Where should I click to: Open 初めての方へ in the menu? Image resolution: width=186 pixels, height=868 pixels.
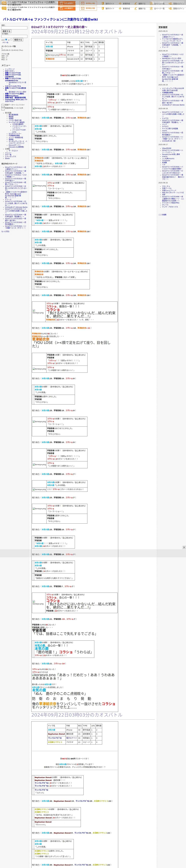10,71
